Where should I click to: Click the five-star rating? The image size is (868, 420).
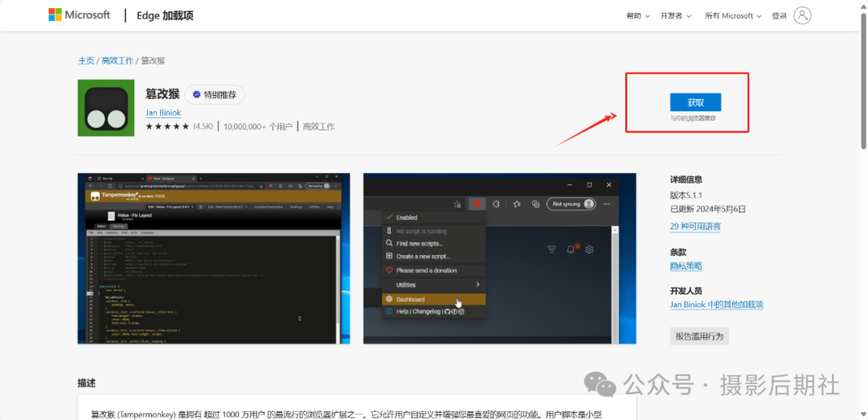(x=167, y=127)
